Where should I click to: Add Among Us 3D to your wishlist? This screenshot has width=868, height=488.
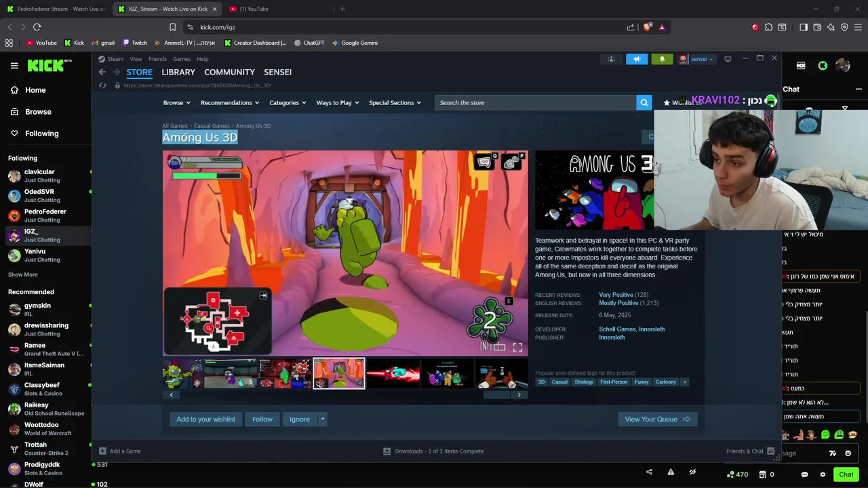[205, 419]
